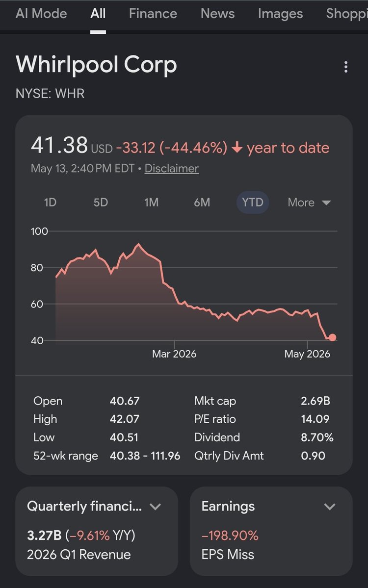Click the 80 y-axis label on chart
The image size is (368, 588).
[37, 268]
